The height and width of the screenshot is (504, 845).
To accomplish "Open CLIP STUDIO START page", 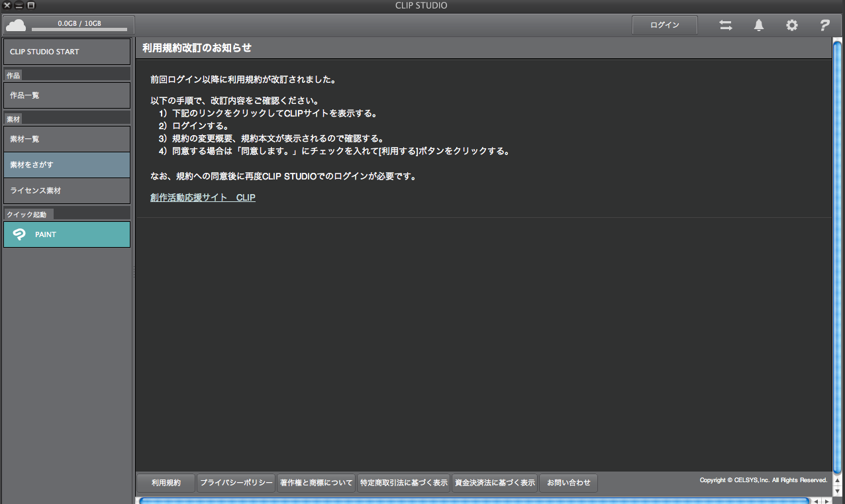I will coord(67,52).
